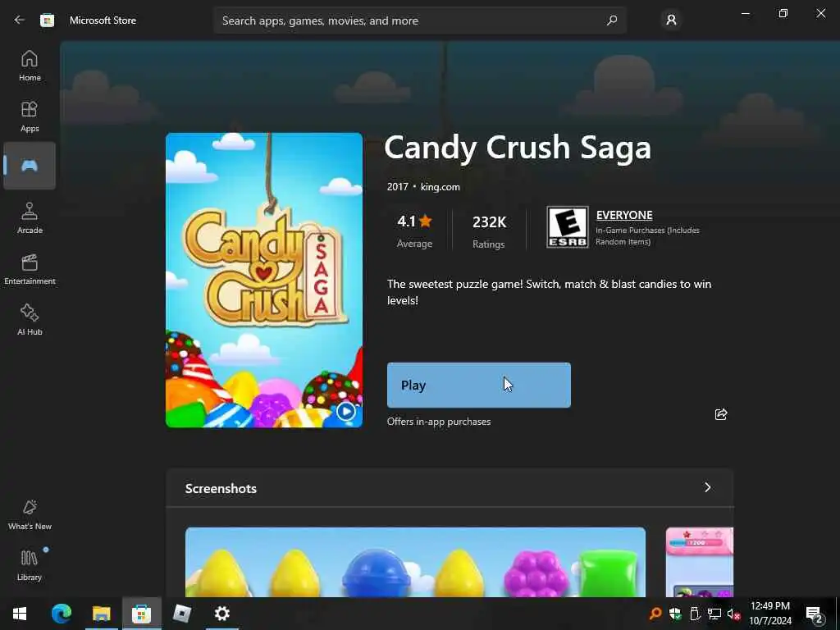Open AI Hub in the sidebar
Screen dimensions: 840x630
coord(30,321)
